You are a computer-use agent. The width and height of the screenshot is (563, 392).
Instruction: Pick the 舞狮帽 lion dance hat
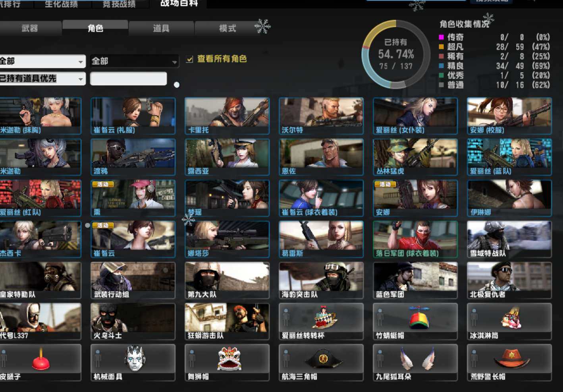pos(227,362)
